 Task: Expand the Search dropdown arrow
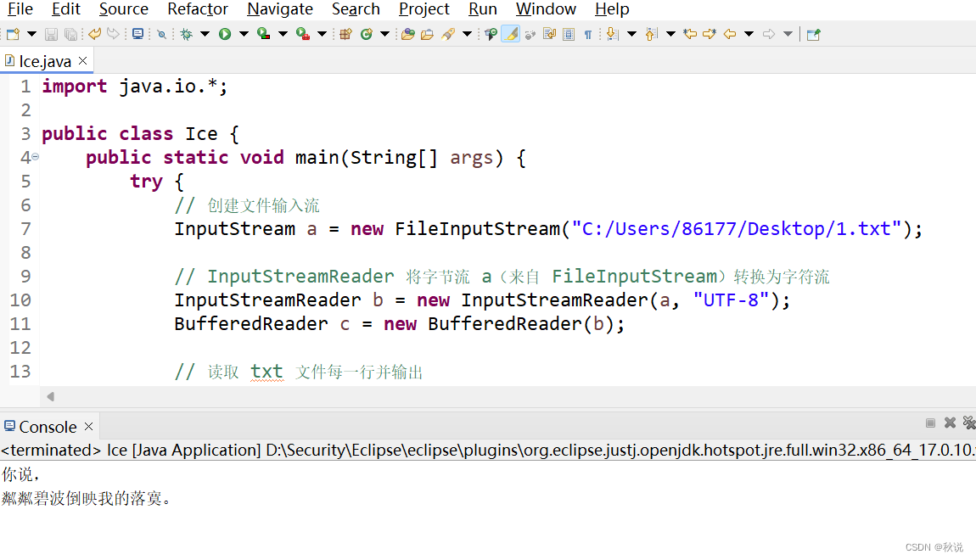[467, 34]
